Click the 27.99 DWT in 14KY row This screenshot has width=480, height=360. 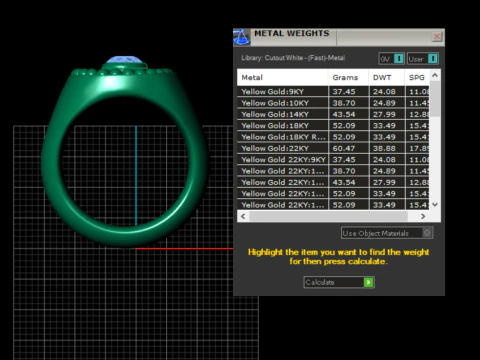coord(384,114)
